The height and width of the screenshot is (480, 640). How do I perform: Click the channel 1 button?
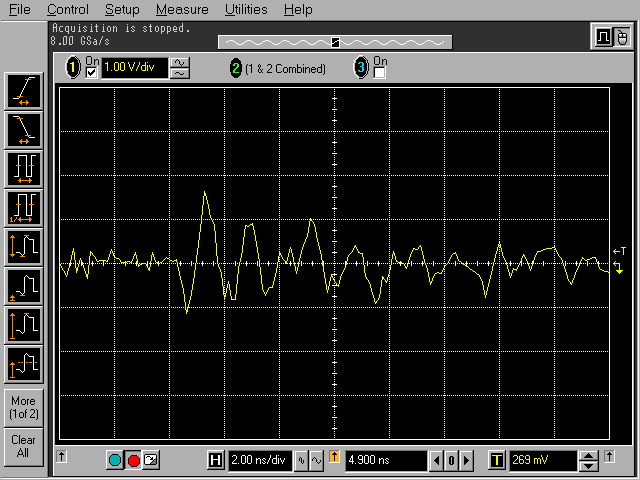click(x=73, y=67)
